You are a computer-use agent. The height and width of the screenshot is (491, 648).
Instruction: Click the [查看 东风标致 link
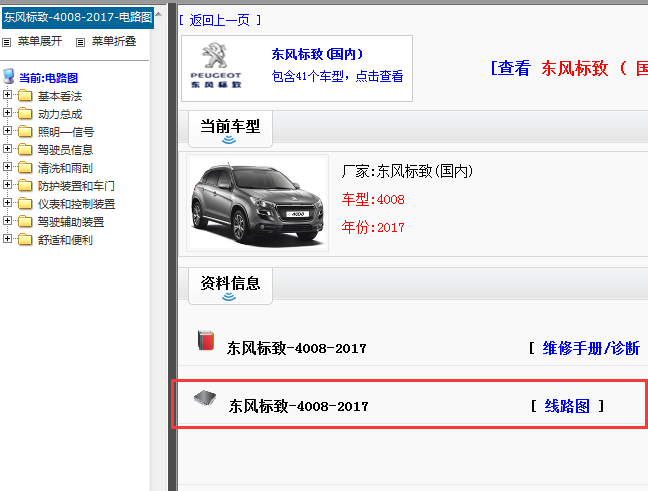[569, 68]
